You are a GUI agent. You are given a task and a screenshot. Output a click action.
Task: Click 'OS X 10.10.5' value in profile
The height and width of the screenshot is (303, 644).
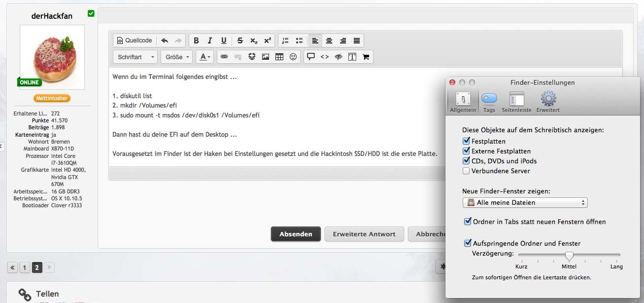(66, 198)
